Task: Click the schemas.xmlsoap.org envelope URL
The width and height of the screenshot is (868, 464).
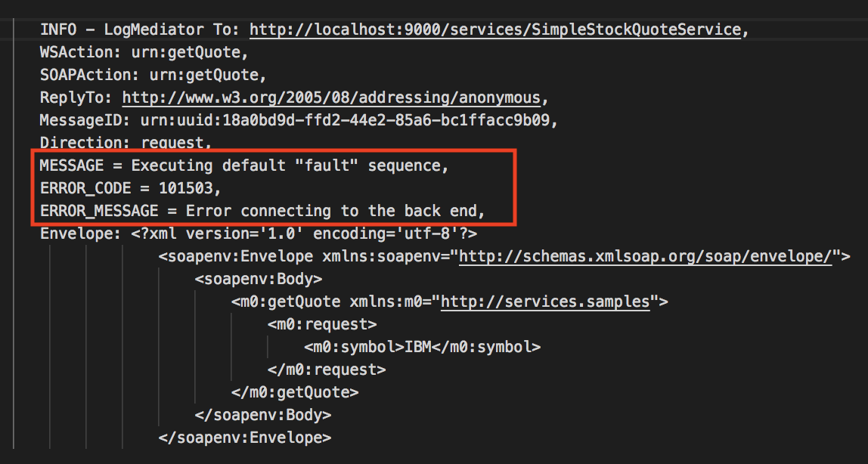Action: 646,257
